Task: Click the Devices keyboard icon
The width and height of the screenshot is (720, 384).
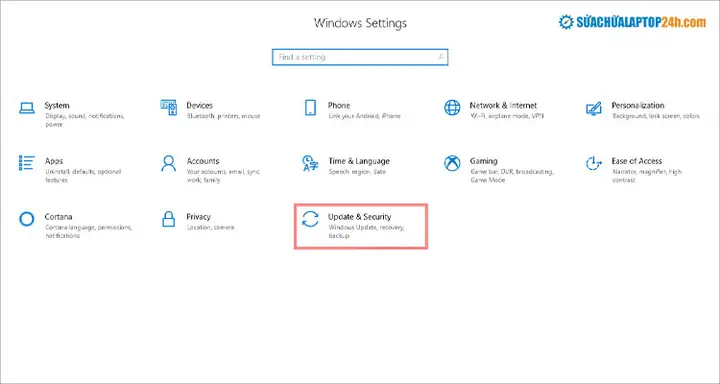Action: [169, 107]
